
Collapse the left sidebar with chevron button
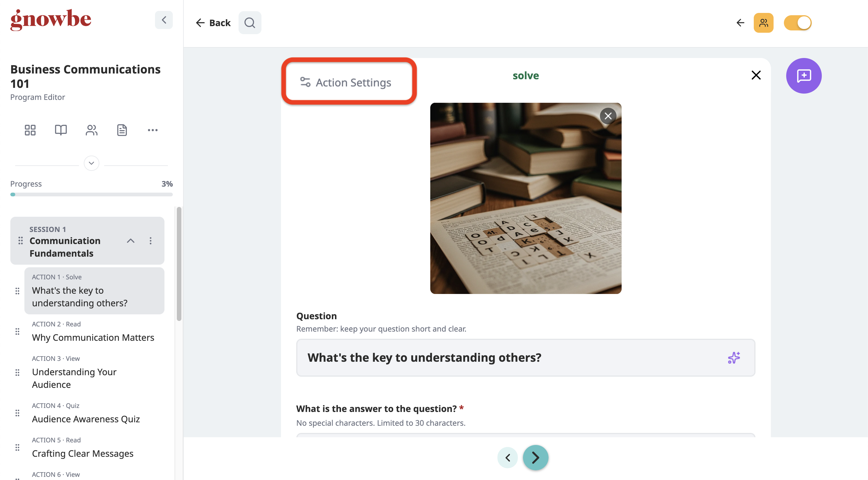pyautogui.click(x=164, y=20)
